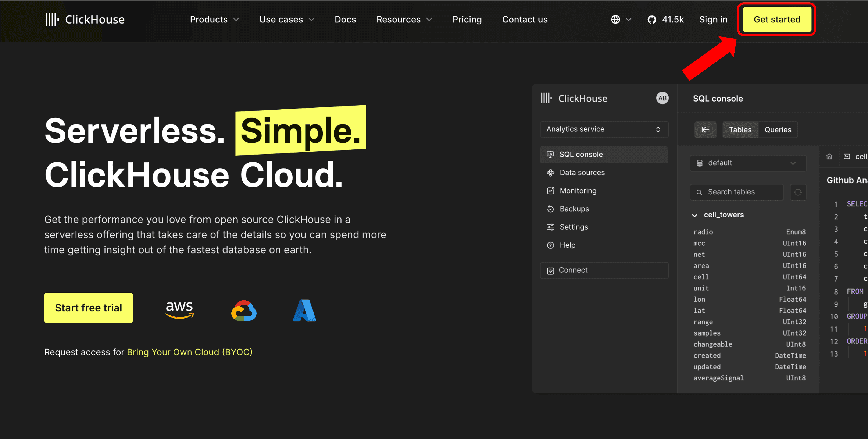Select the area column row

point(749,266)
